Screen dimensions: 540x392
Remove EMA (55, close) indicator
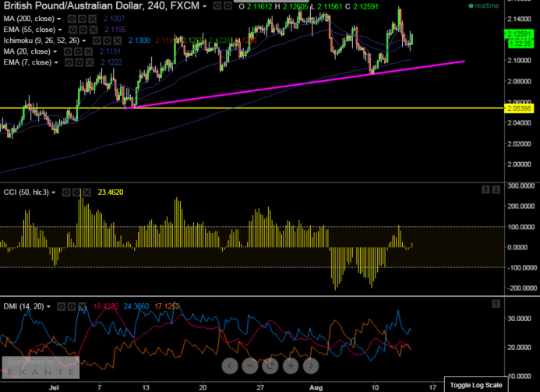[94, 30]
